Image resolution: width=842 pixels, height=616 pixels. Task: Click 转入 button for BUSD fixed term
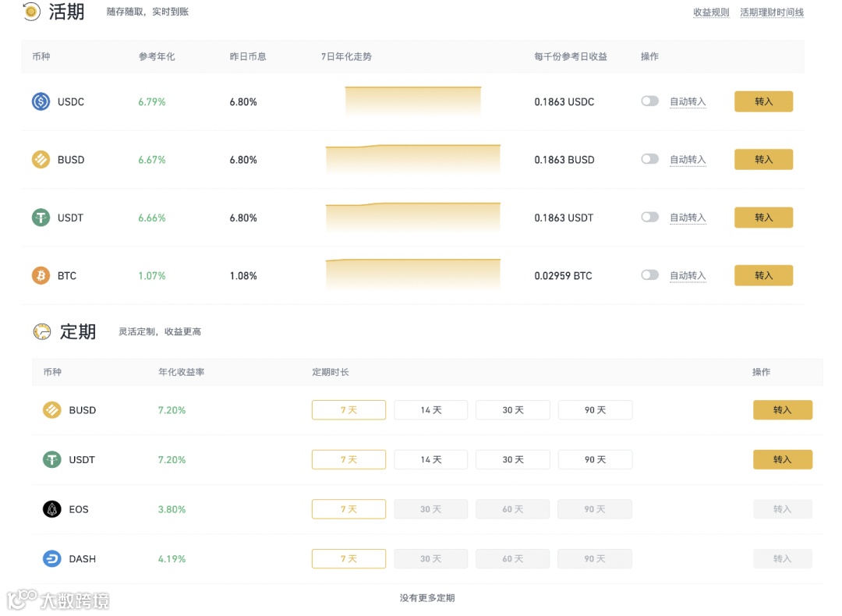tap(783, 409)
